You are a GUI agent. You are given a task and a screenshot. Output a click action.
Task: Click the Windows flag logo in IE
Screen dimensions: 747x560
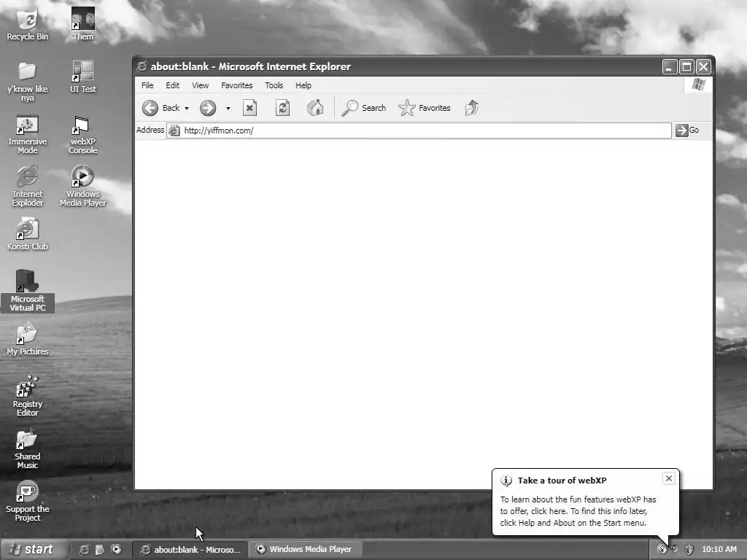point(698,85)
